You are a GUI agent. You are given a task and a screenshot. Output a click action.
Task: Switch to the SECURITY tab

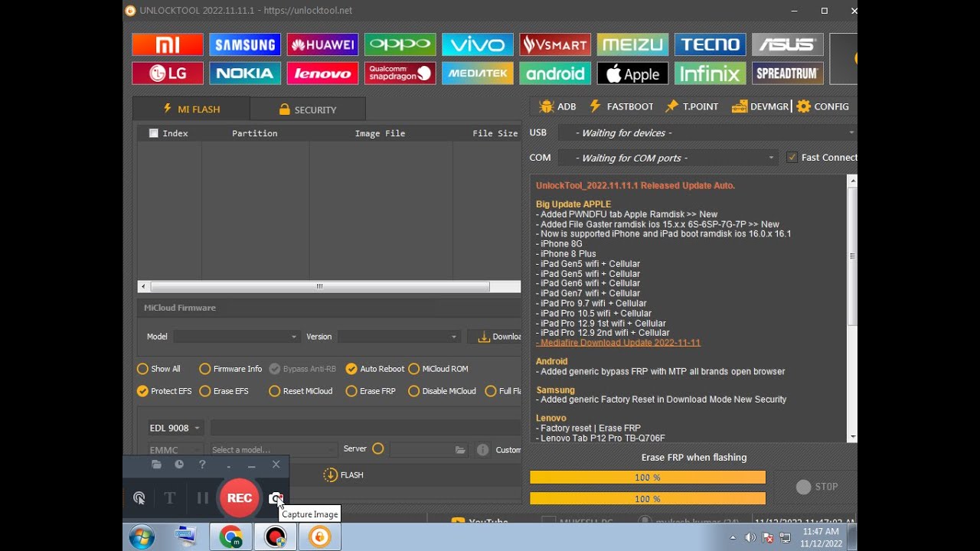pyautogui.click(x=308, y=109)
